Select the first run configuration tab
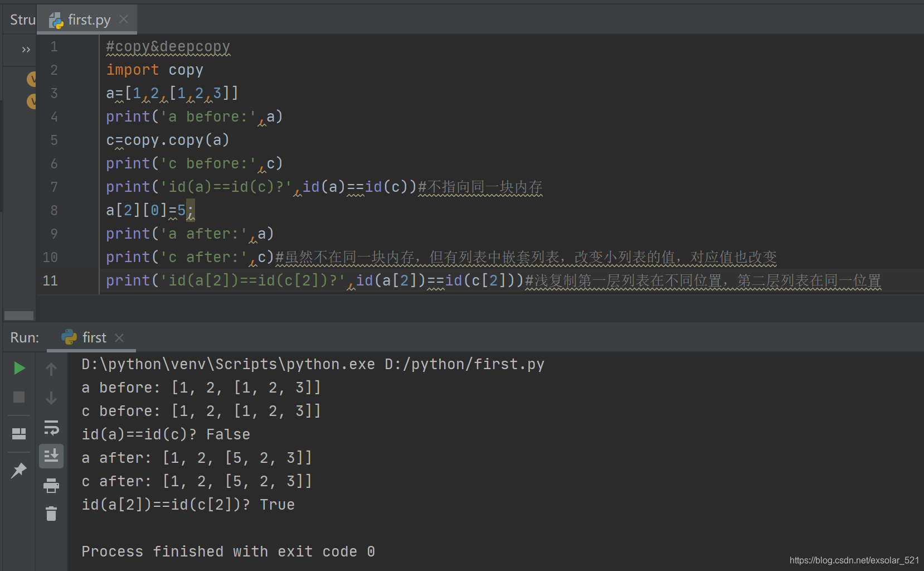The image size is (924, 571). pyautogui.click(x=91, y=337)
